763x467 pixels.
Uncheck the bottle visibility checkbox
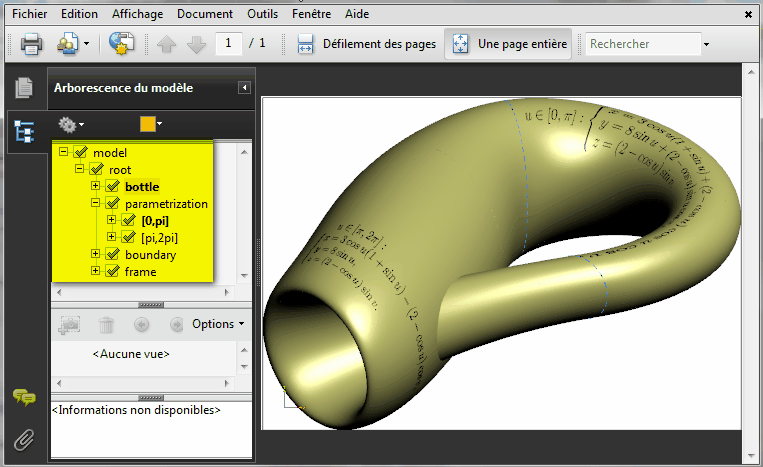tap(112, 187)
